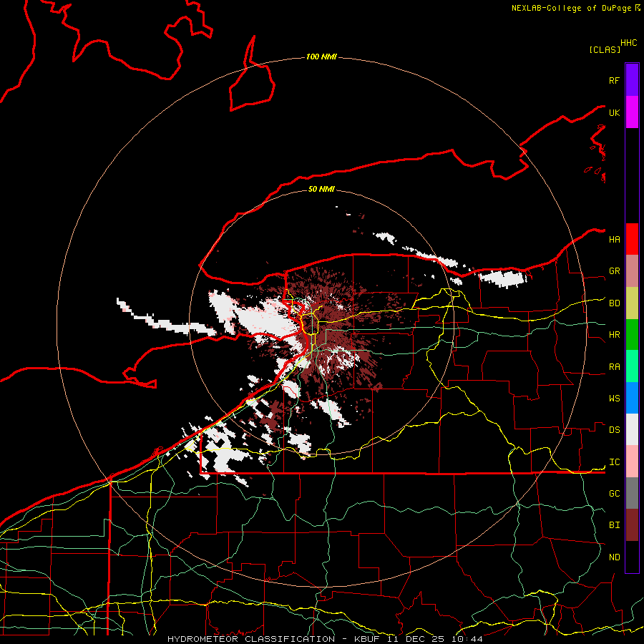This screenshot has height=644, width=644.
Task: Click the 'GR' legend label
Action: click(614, 271)
